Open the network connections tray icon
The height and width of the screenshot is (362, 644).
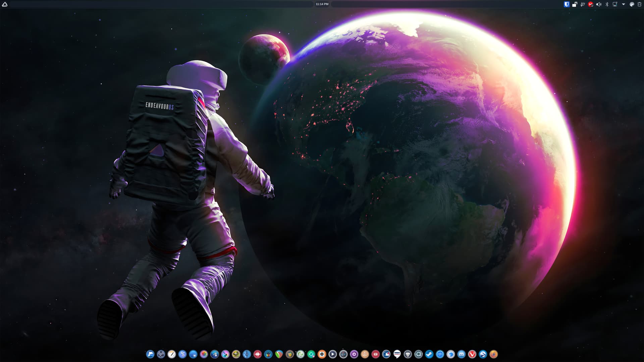[615, 4]
